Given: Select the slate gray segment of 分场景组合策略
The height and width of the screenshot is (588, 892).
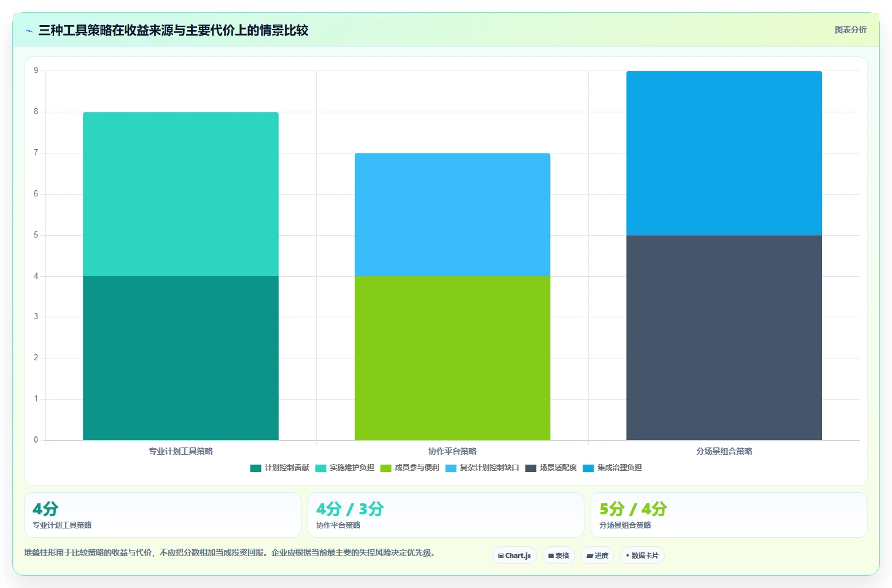Looking at the screenshot, I should click(724, 338).
